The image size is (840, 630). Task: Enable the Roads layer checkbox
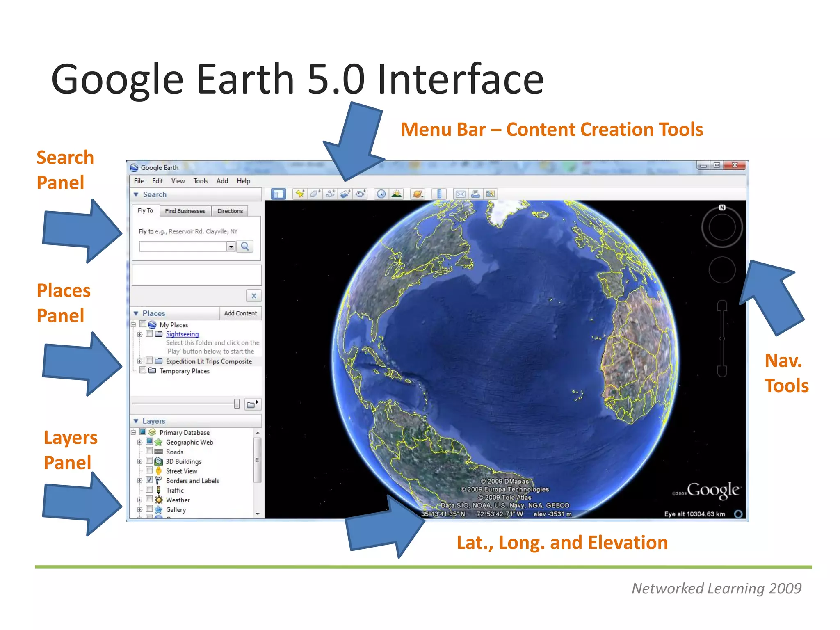(149, 451)
